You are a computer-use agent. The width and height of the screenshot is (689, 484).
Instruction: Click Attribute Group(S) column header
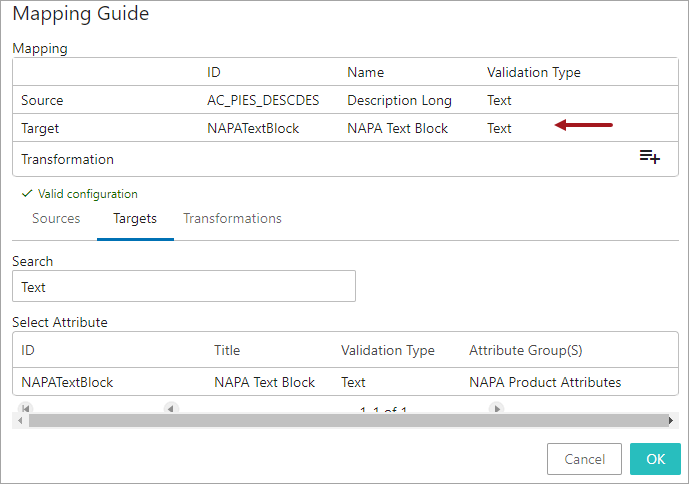click(526, 350)
